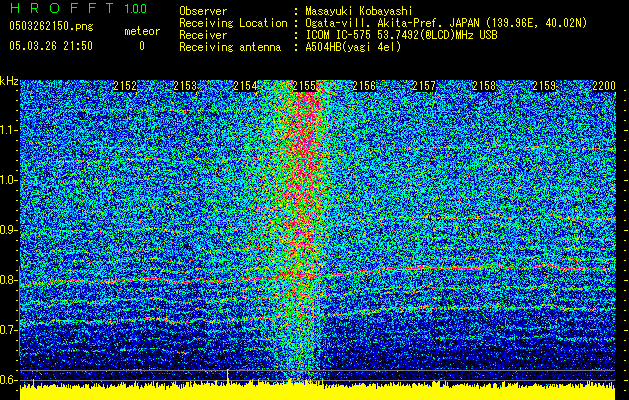Click the HROFFT title text
Screen dimensions: 629x400
tap(62, 8)
